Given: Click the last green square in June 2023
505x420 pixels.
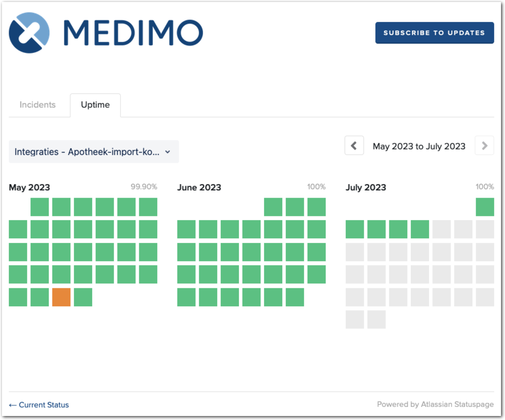Looking at the screenshot, I should point(295,297).
